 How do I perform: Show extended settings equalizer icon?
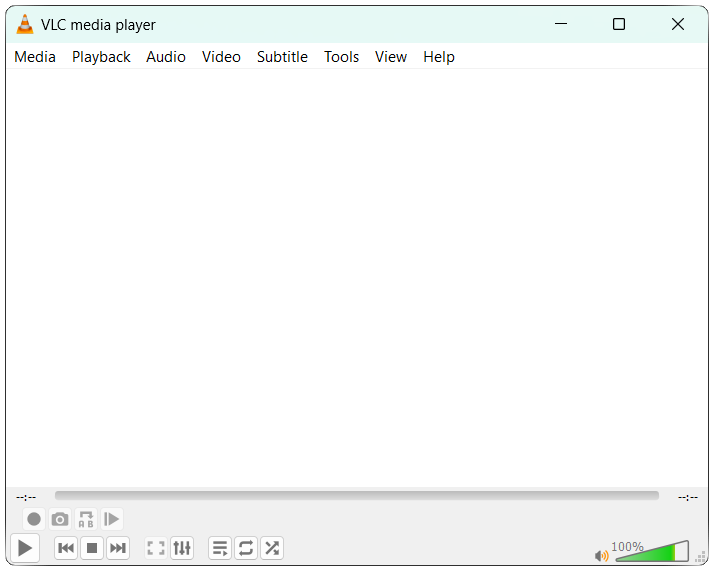pyautogui.click(x=182, y=548)
